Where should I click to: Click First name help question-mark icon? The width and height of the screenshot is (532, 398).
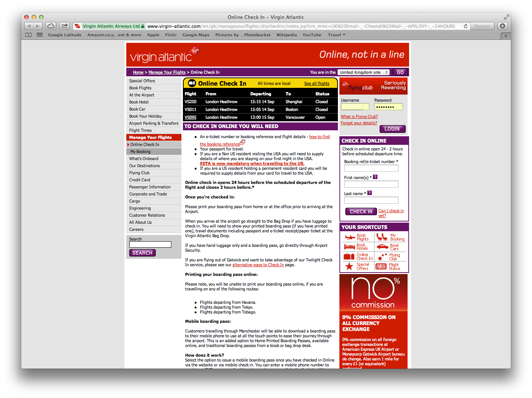click(375, 177)
